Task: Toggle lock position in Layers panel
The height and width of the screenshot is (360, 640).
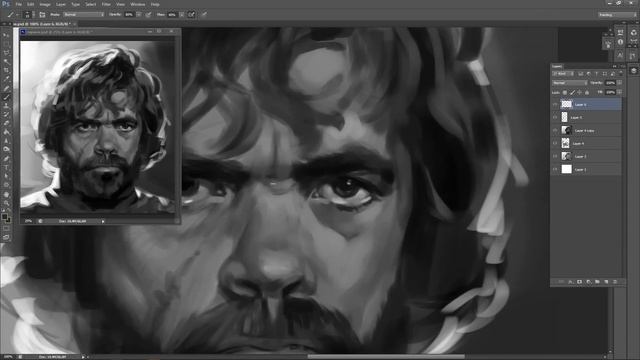Action: [580, 93]
